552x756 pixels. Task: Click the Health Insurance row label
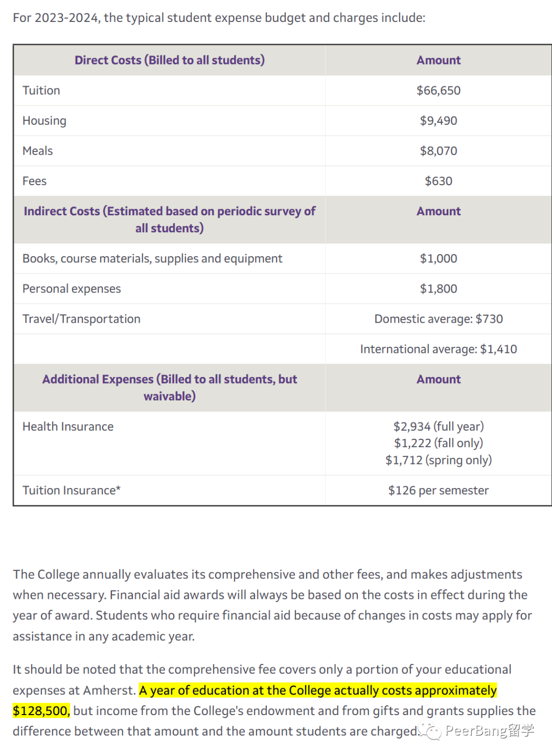[x=68, y=427]
